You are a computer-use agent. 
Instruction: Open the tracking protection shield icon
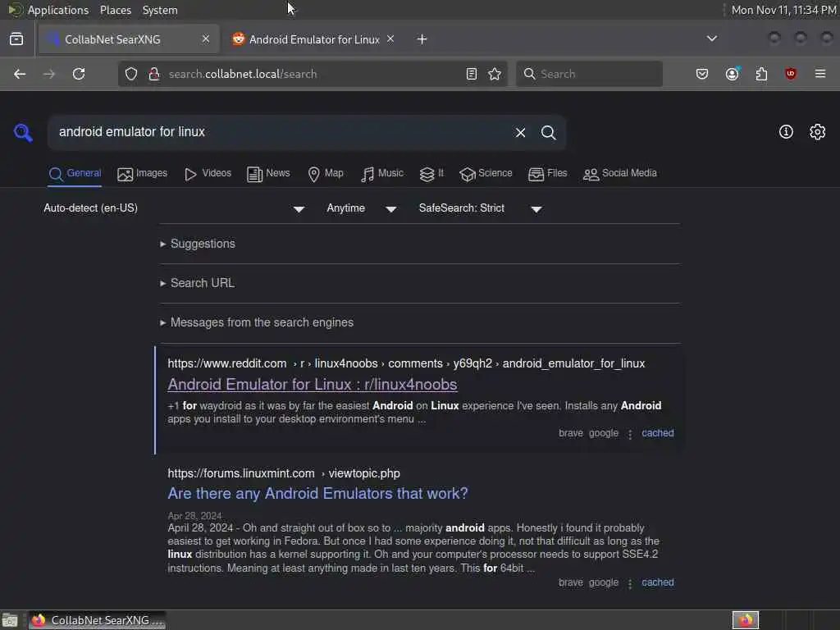(131, 74)
